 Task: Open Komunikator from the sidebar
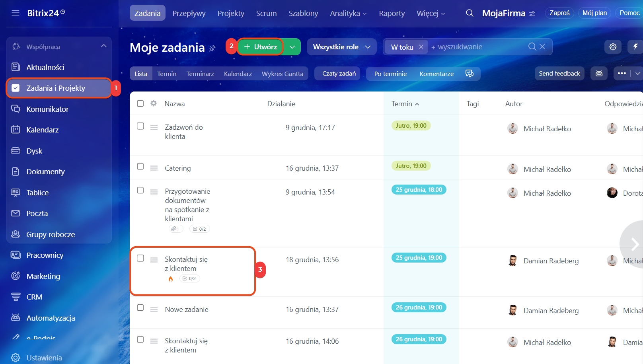pos(47,109)
